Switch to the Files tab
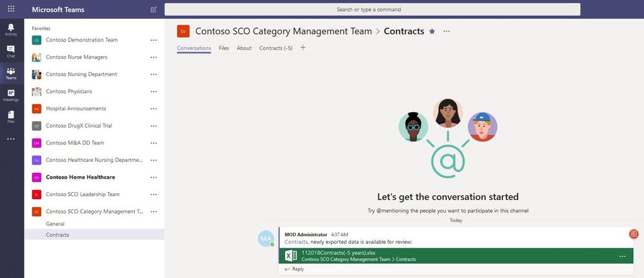Screen dimensions: 644x278 point(224,48)
